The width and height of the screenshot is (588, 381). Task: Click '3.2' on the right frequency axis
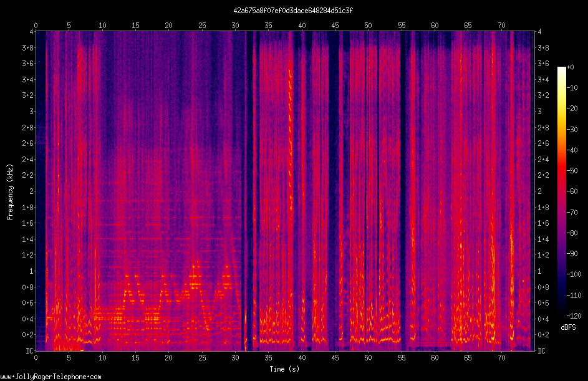[543, 95]
